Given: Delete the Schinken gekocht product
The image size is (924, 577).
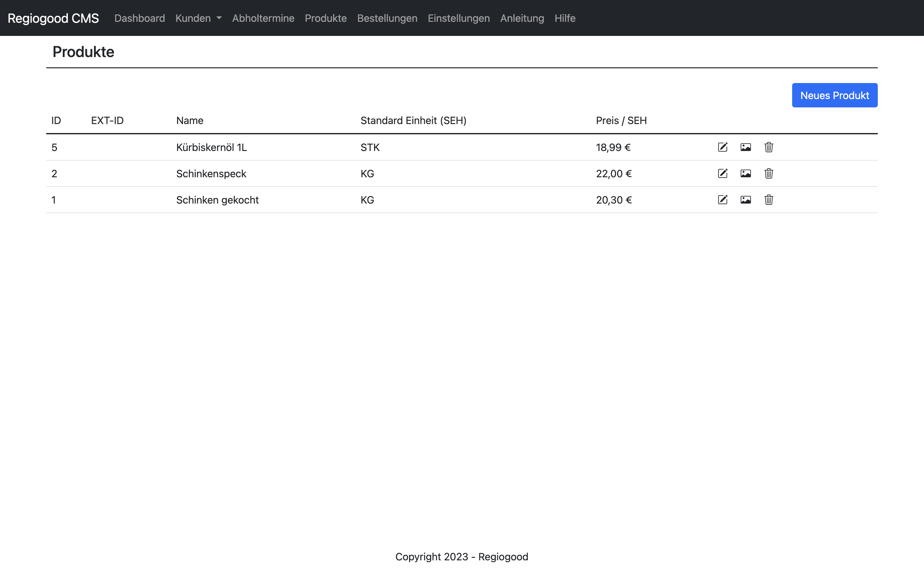Looking at the screenshot, I should click(769, 200).
